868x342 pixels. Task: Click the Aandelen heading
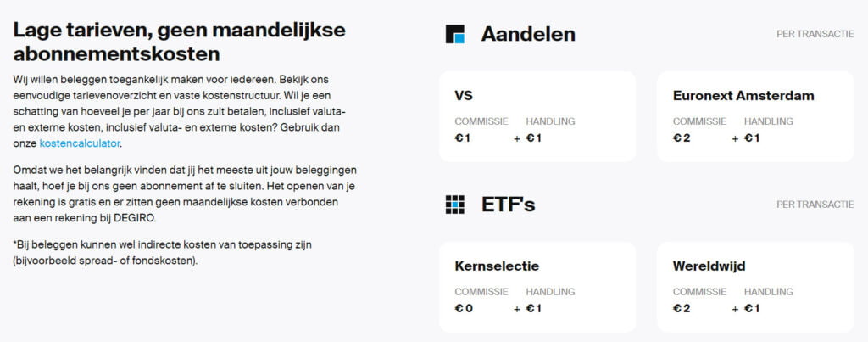pyautogui.click(x=528, y=34)
